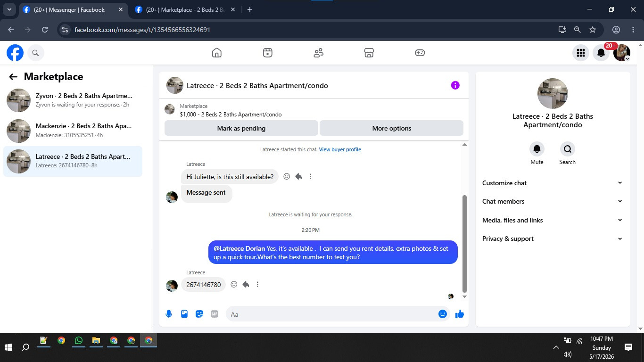The image size is (644, 362).
Task: Close the Messenger browser tab
Action: point(120,9)
